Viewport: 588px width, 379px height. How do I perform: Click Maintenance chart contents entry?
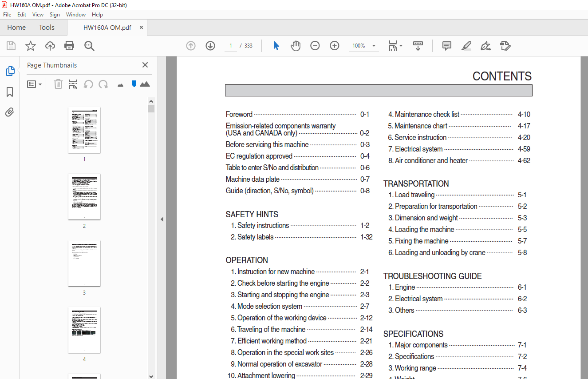point(459,126)
